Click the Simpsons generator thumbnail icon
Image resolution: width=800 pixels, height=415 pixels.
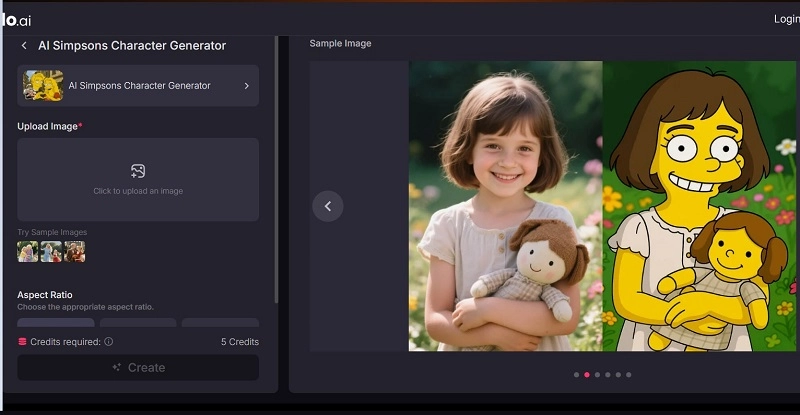pyautogui.click(x=43, y=86)
